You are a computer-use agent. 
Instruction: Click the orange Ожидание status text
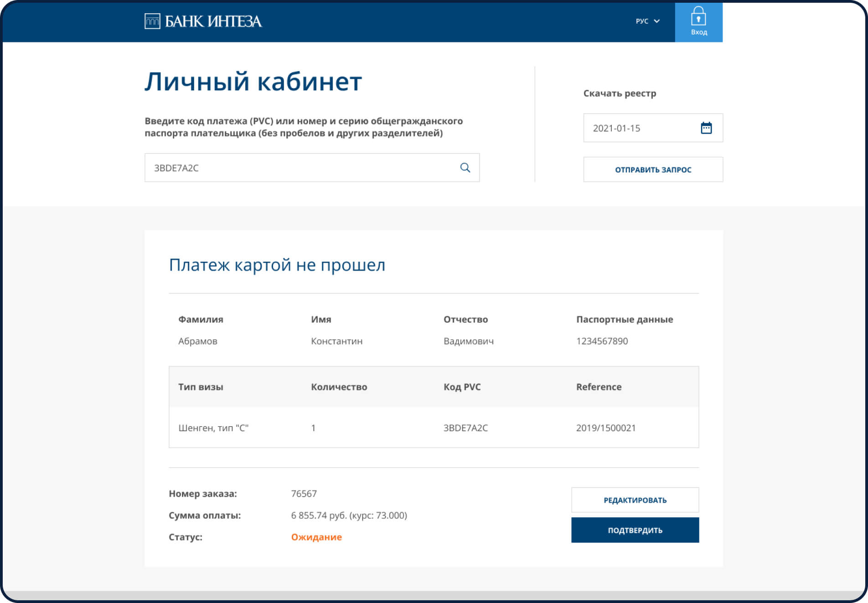pos(316,537)
